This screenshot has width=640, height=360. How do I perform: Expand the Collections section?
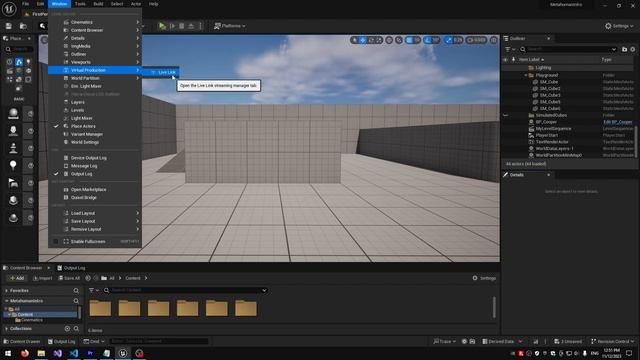(7, 329)
